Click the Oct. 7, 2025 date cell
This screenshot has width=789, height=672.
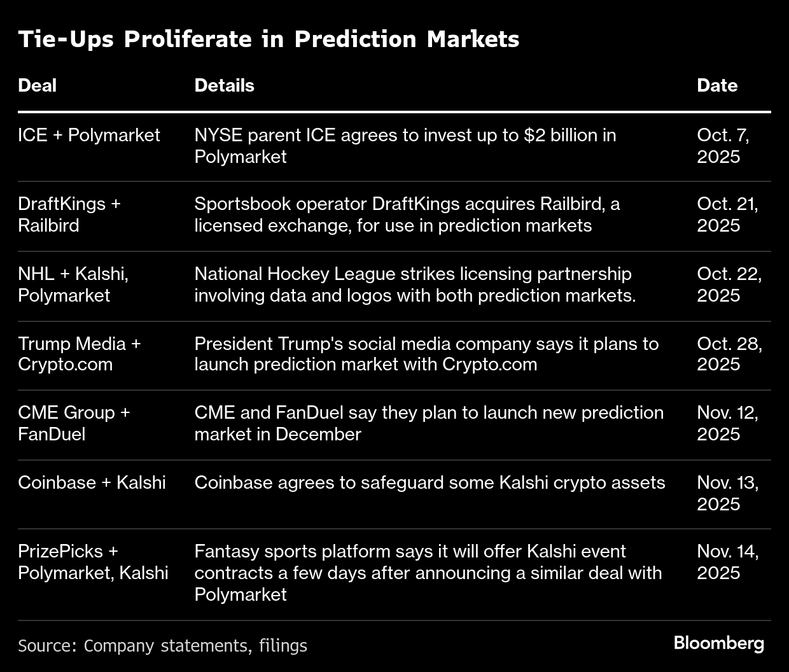[723, 146]
